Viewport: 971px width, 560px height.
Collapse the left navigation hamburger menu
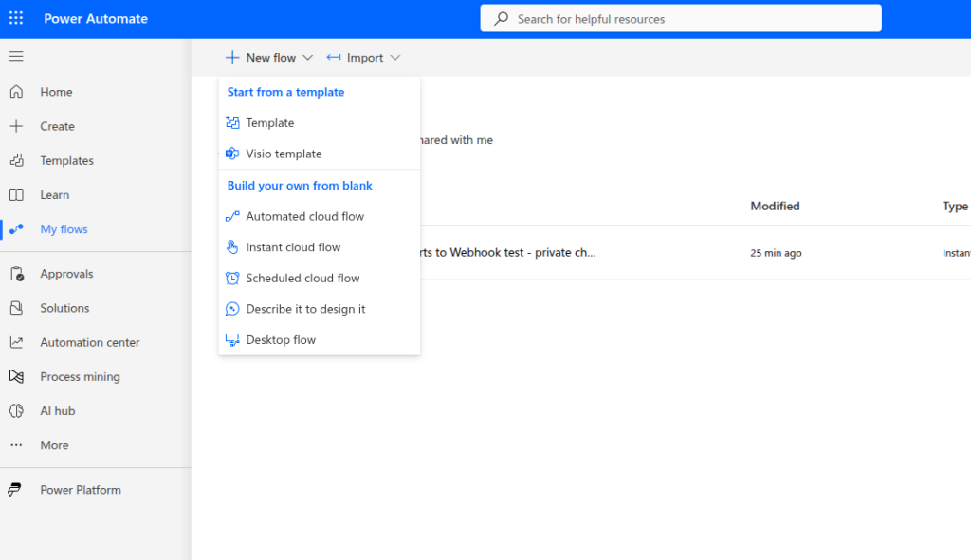coord(16,57)
